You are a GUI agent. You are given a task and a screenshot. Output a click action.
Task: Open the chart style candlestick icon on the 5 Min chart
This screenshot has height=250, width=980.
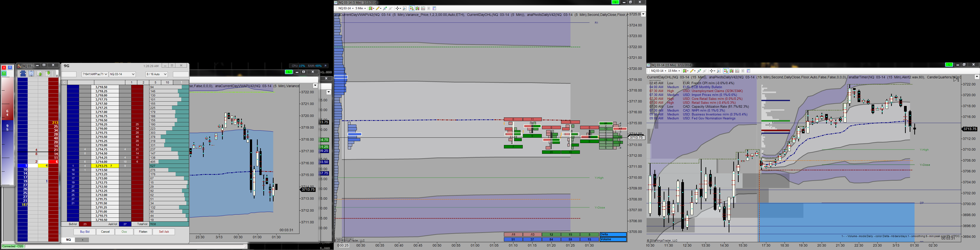[372, 8]
